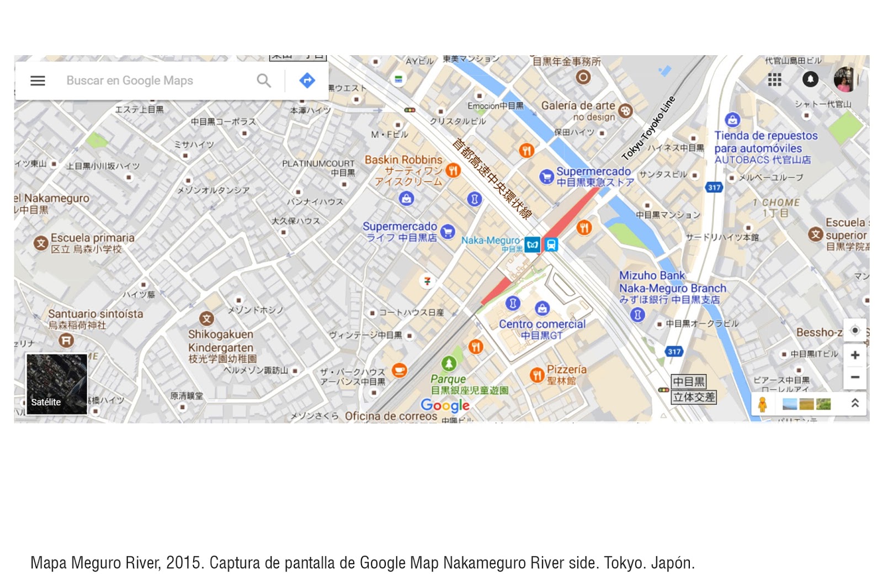The height and width of the screenshot is (588, 883).
Task: Open the Parque tree marker
Action: tap(449, 364)
